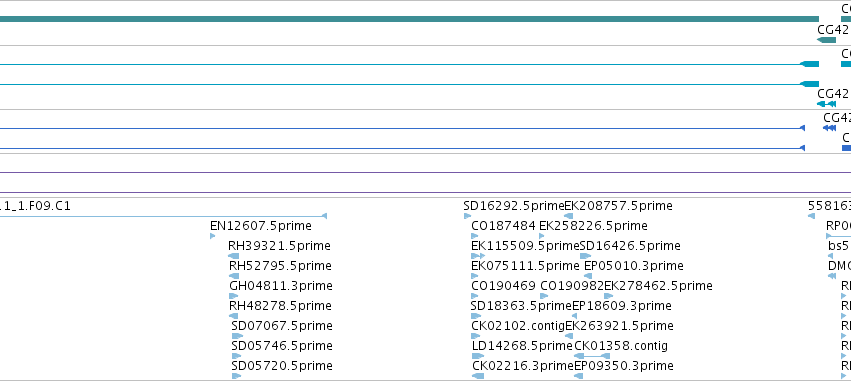Click the first cyan transcript exon block
851x381 pixels.
pyautogui.click(x=810, y=64)
